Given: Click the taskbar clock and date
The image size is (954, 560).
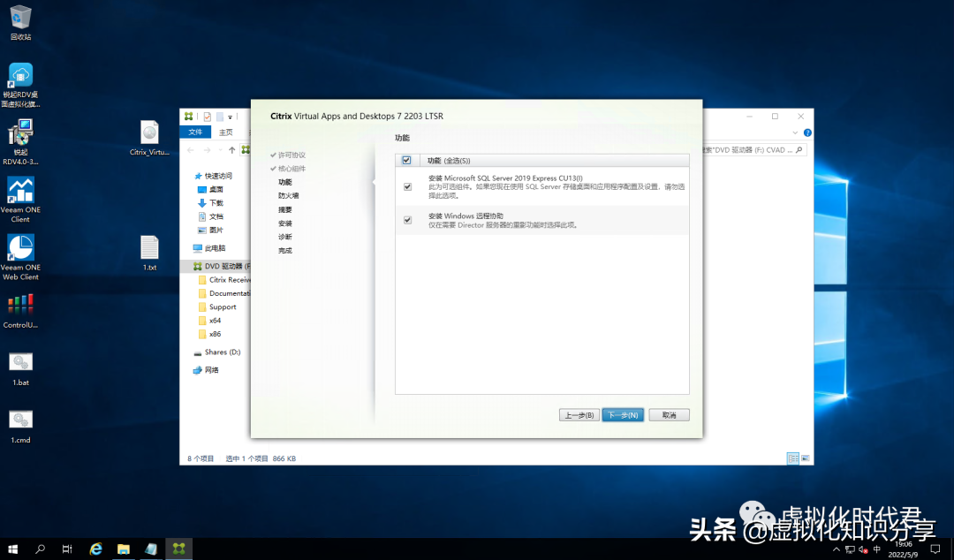Looking at the screenshot, I should [x=904, y=549].
